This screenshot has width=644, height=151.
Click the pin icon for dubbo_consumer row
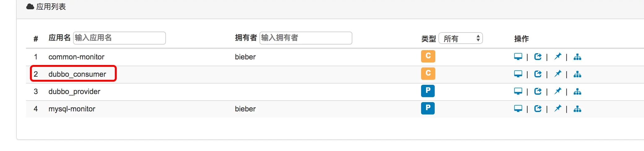(558, 74)
